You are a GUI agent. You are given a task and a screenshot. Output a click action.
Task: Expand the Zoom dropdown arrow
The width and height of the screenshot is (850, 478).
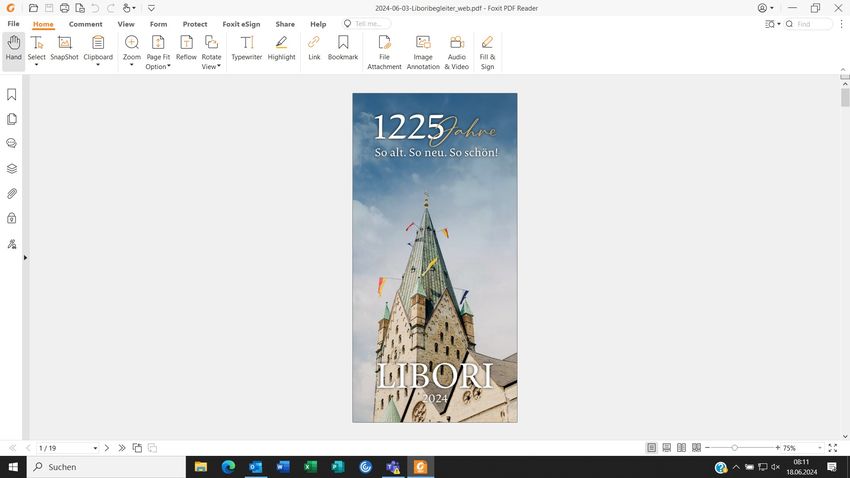pyautogui.click(x=132, y=65)
